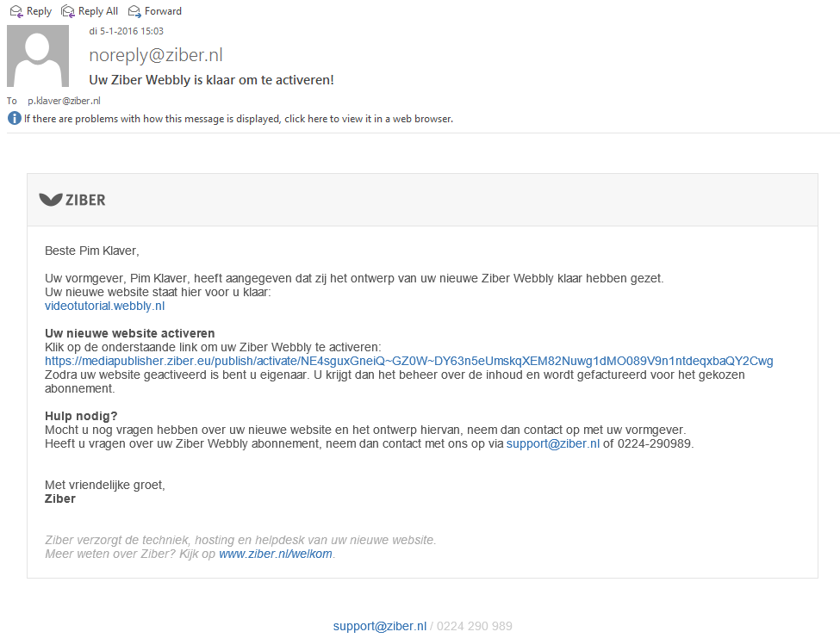Image resolution: width=840 pixels, height=638 pixels.
Task: Click the email subject line
Action: (x=211, y=80)
